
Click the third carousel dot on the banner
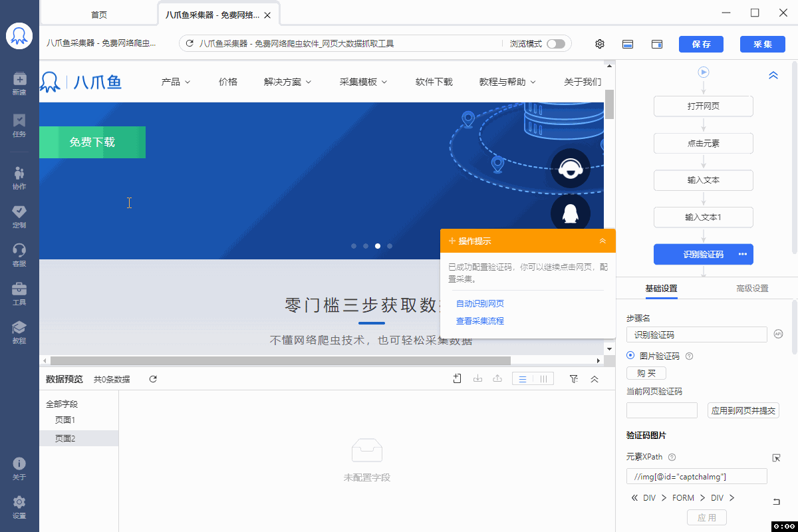pyautogui.click(x=378, y=246)
